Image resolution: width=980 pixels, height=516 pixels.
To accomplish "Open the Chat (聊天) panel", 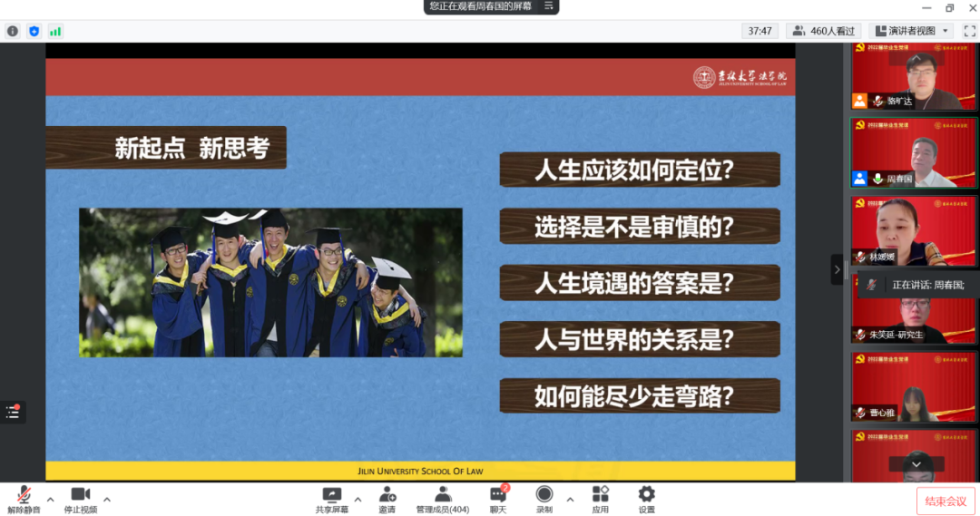I will pyautogui.click(x=497, y=500).
